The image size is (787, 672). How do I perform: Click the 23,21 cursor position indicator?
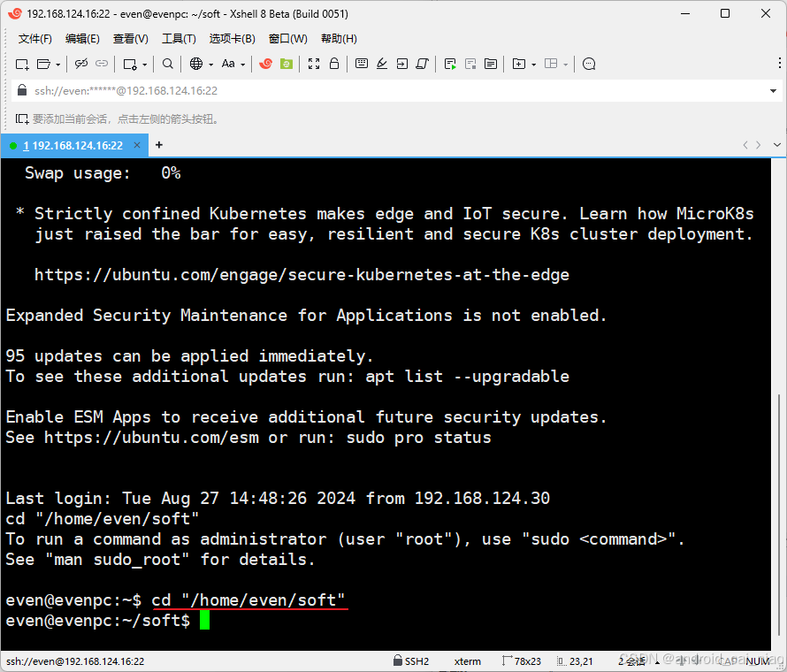click(x=576, y=661)
